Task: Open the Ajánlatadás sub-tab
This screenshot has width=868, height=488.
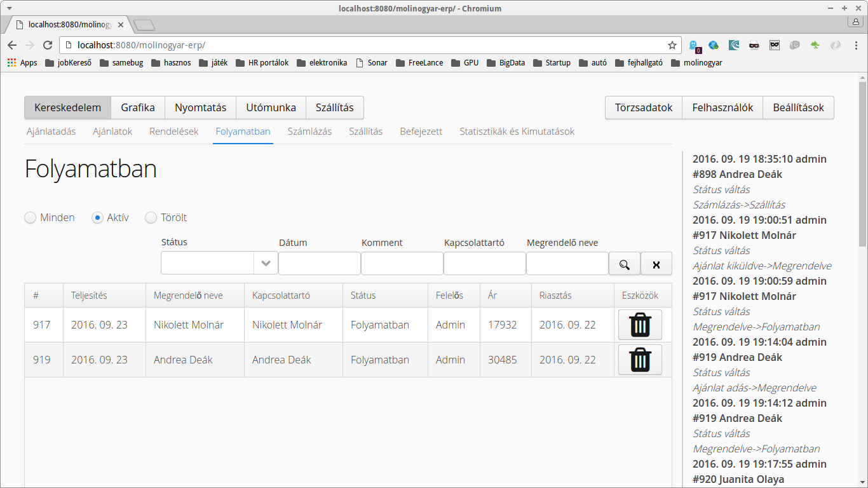Action: pyautogui.click(x=51, y=132)
